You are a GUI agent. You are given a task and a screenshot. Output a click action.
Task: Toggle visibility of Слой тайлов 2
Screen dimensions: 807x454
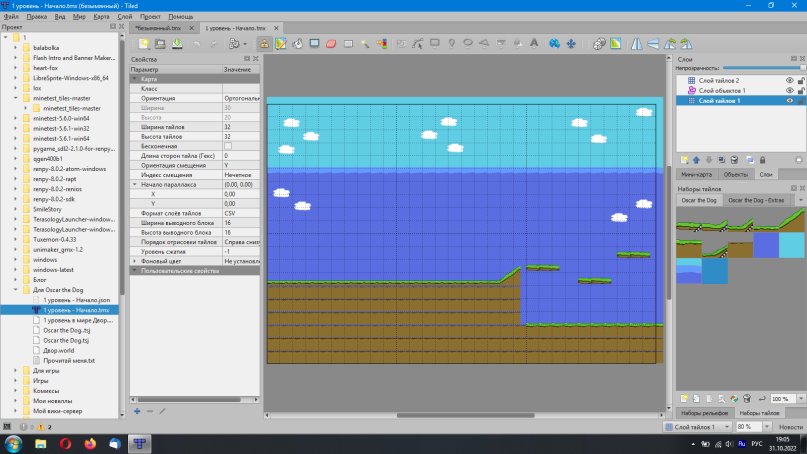790,80
